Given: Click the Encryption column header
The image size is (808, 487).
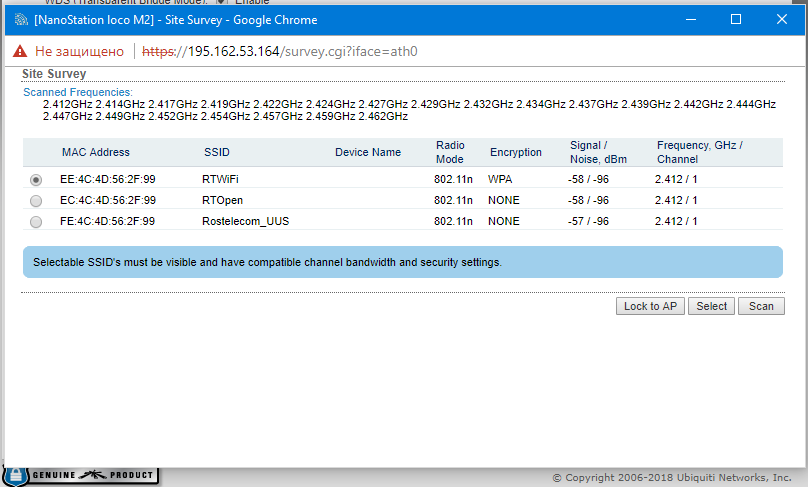Looking at the screenshot, I should point(516,152).
